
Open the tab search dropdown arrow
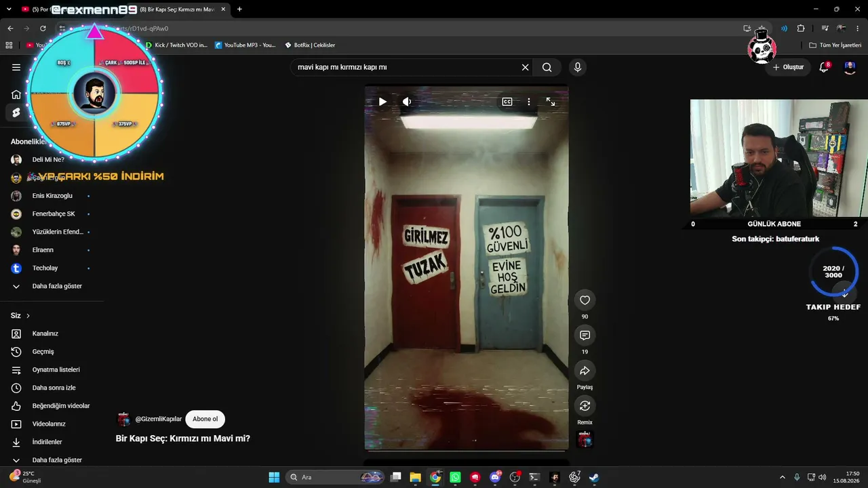[9, 9]
